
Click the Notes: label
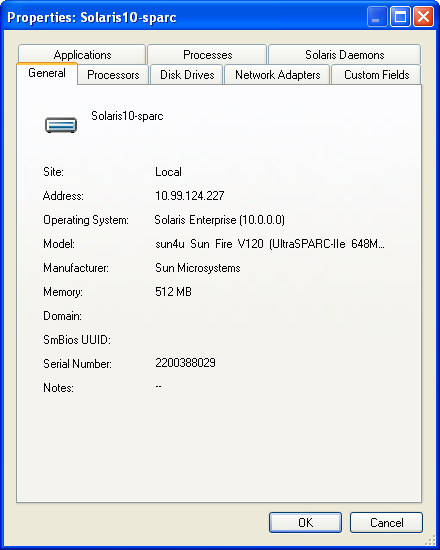(58, 388)
